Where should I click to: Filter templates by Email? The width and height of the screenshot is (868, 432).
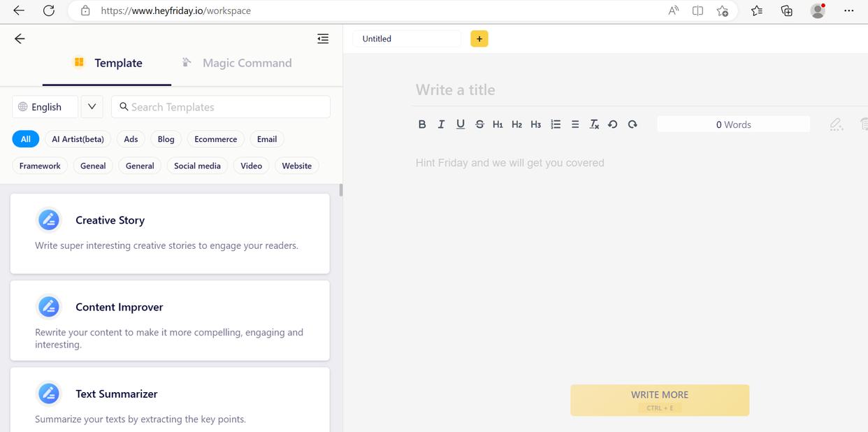tap(267, 139)
